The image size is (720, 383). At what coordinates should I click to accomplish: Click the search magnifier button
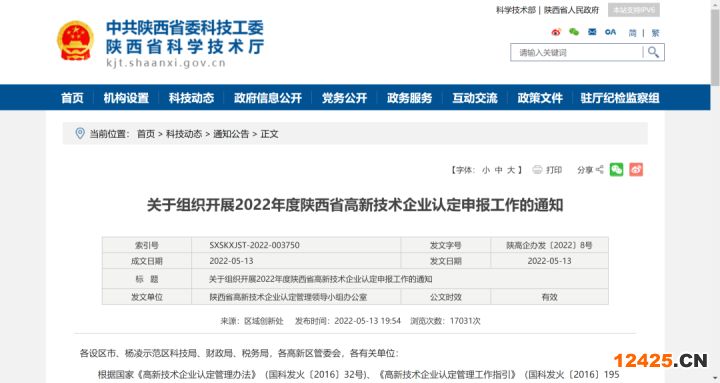653,52
